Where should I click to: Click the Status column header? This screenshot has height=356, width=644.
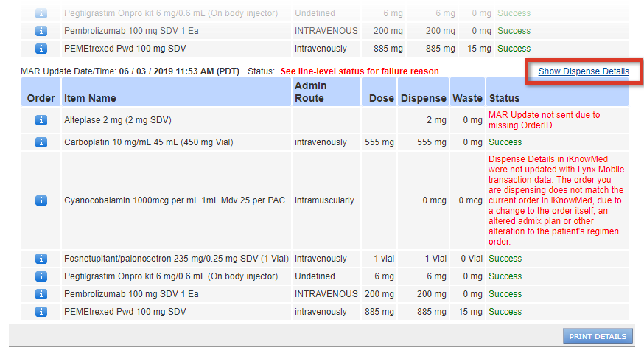click(504, 98)
